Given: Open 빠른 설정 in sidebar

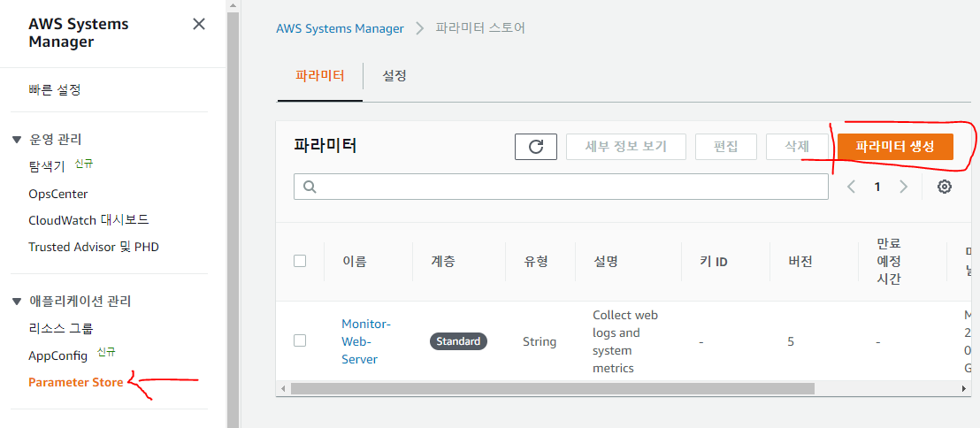Looking at the screenshot, I should 54,90.
